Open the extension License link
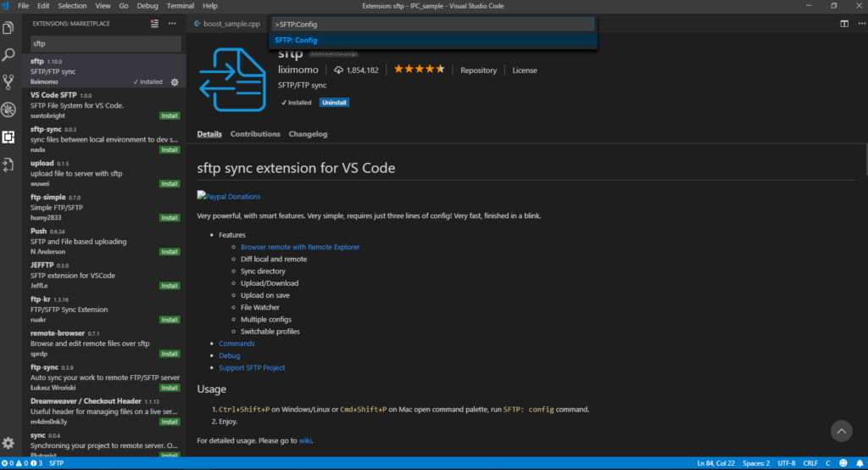This screenshot has height=470, width=868. point(524,70)
